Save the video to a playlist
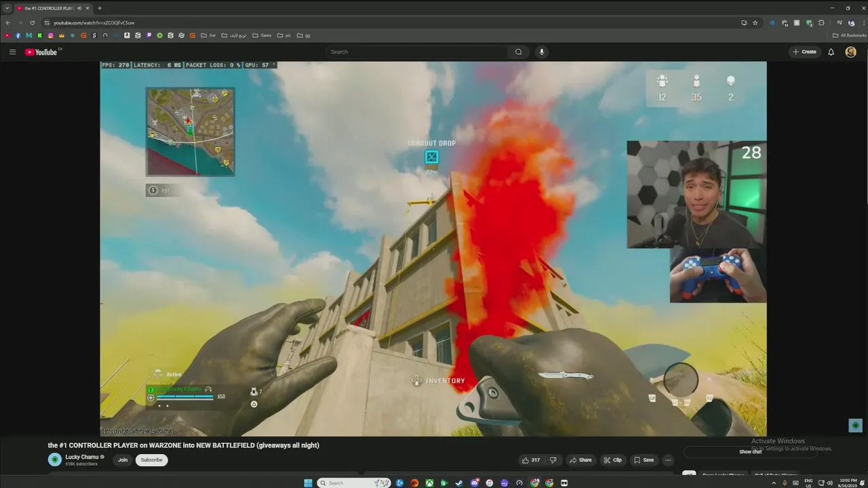This screenshot has height=488, width=868. pyautogui.click(x=644, y=460)
